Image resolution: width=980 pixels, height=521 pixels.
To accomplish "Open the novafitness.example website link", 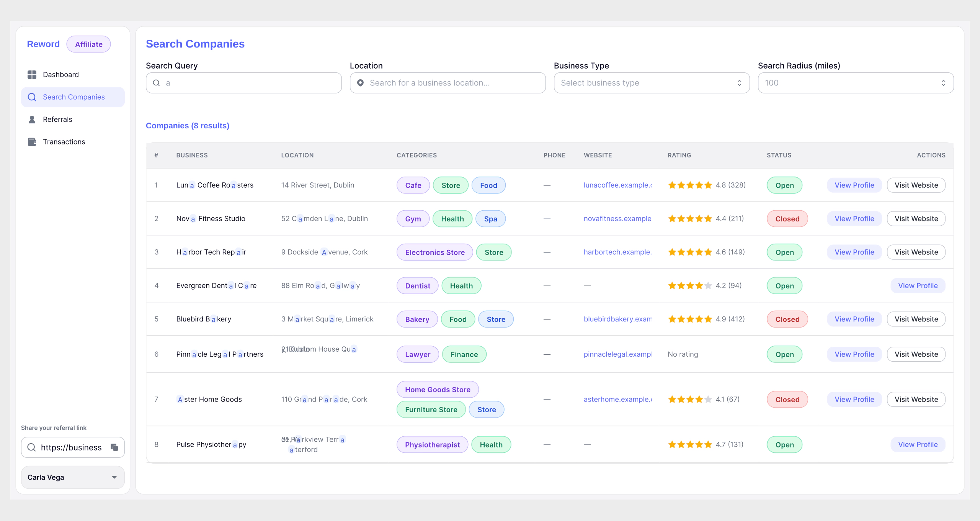I will coord(617,219).
